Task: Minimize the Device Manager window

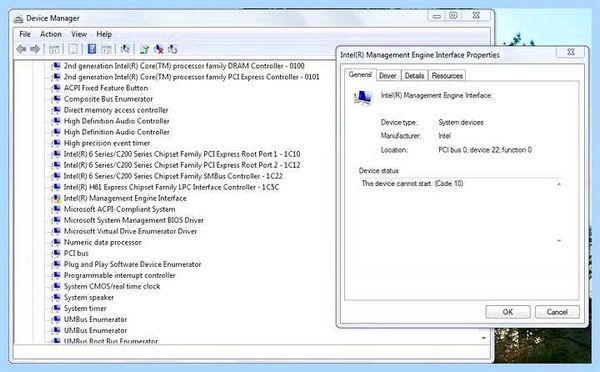Action: pyautogui.click(x=436, y=16)
